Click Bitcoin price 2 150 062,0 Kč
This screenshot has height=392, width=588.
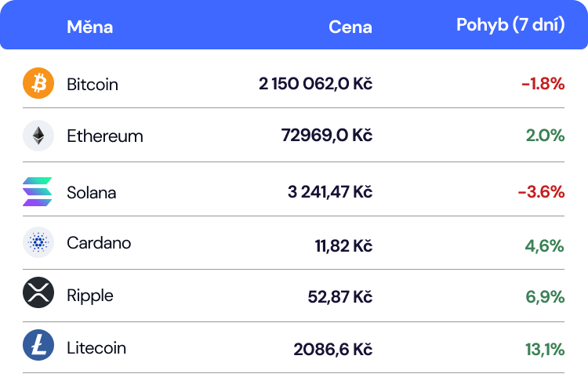tap(315, 84)
